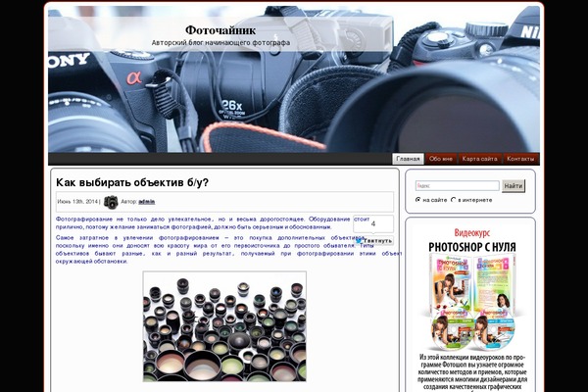The image size is (588, 392).
Task: Click the Фоточайник site title
Action: [x=220, y=30]
